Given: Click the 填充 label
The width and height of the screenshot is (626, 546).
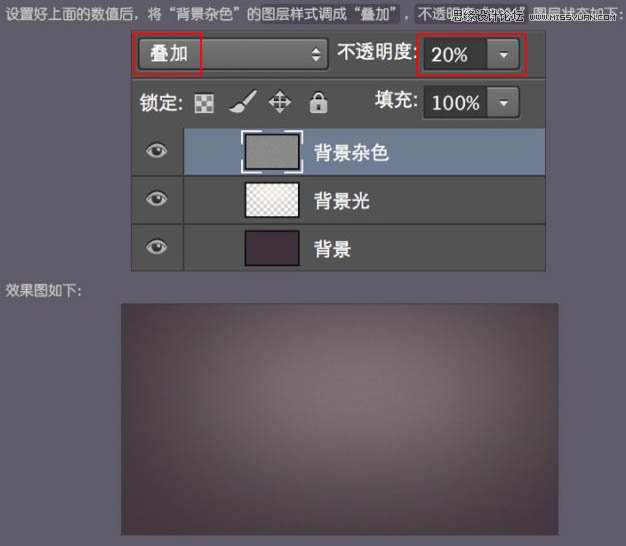Looking at the screenshot, I should pyautogui.click(x=396, y=100).
